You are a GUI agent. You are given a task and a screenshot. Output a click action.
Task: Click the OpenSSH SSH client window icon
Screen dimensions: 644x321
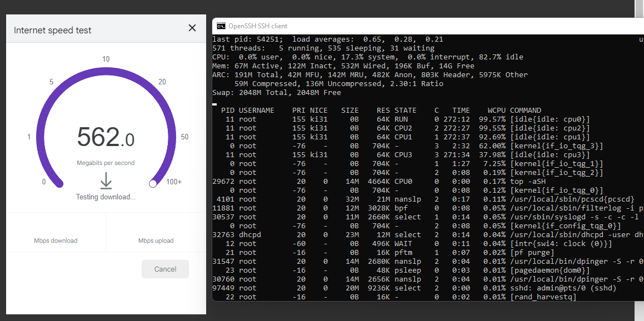(221, 26)
